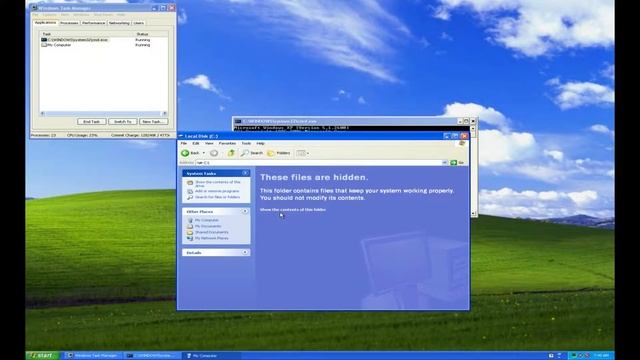Click the green Back arrow in Explorer toolbar
This screenshot has width=640, height=360.
click(185, 153)
